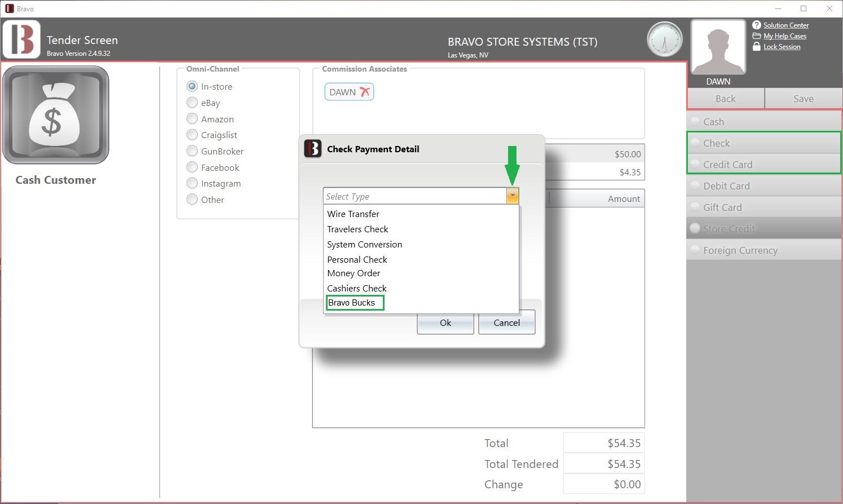Click the Bravo Version 2.4.9.32 text
The width and height of the screenshot is (843, 504).
(78, 54)
